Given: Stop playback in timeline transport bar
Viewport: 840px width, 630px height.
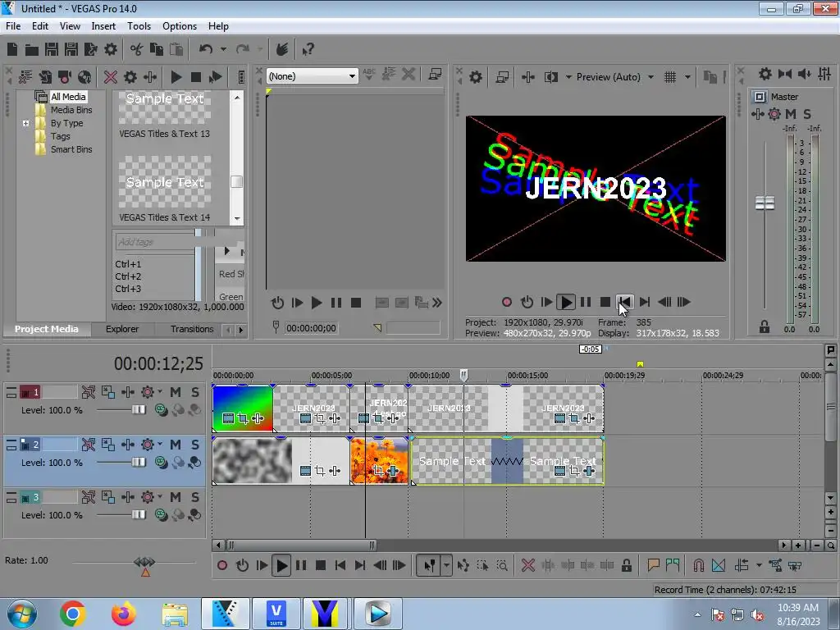Looking at the screenshot, I should click(x=321, y=565).
